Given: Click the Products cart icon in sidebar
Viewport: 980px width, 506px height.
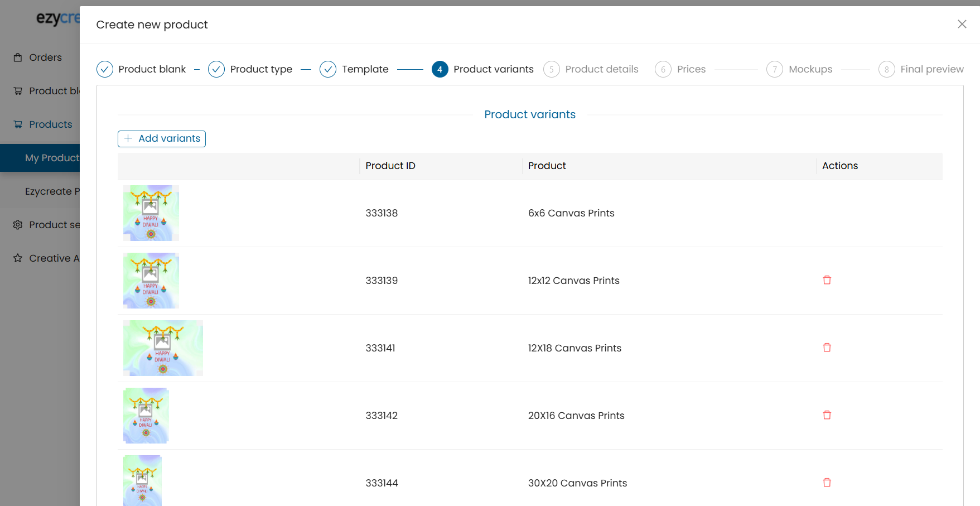Looking at the screenshot, I should click(18, 124).
